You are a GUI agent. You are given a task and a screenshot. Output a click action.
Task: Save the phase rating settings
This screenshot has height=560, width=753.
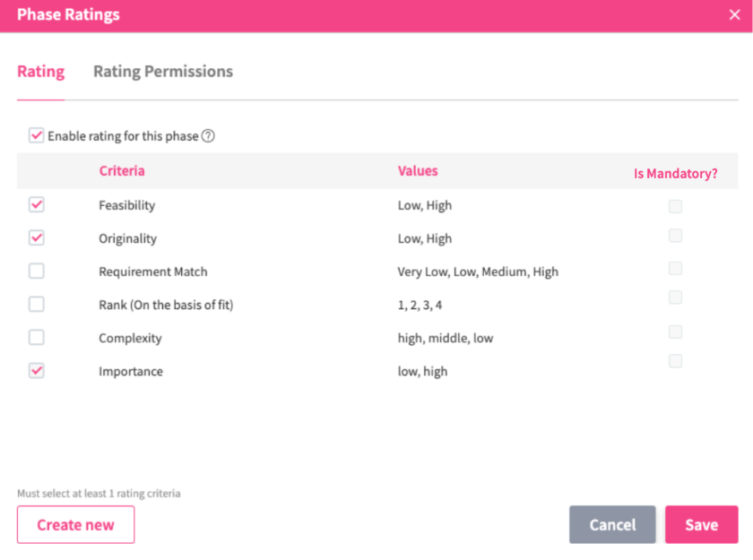[x=701, y=525]
